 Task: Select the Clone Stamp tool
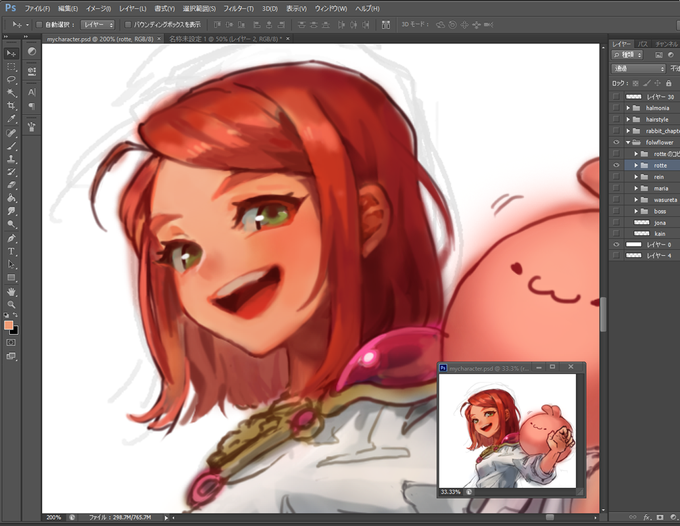click(x=11, y=159)
